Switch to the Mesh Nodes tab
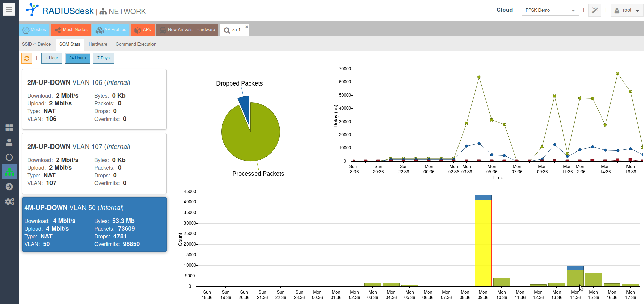Image resolution: width=644 pixels, height=304 pixels. tap(71, 30)
